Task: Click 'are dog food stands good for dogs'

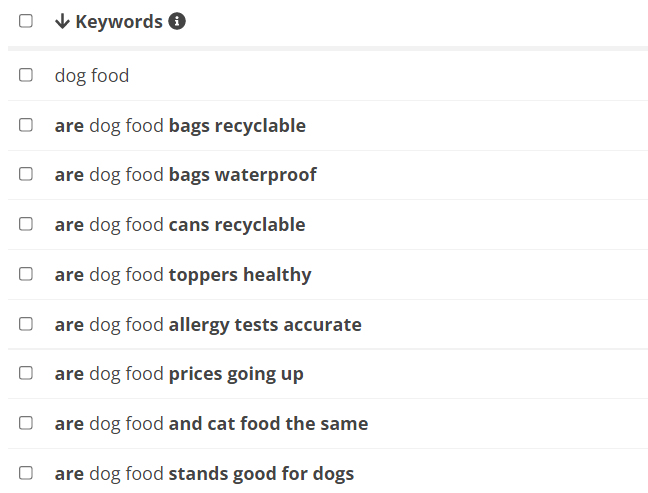Action: point(204,474)
